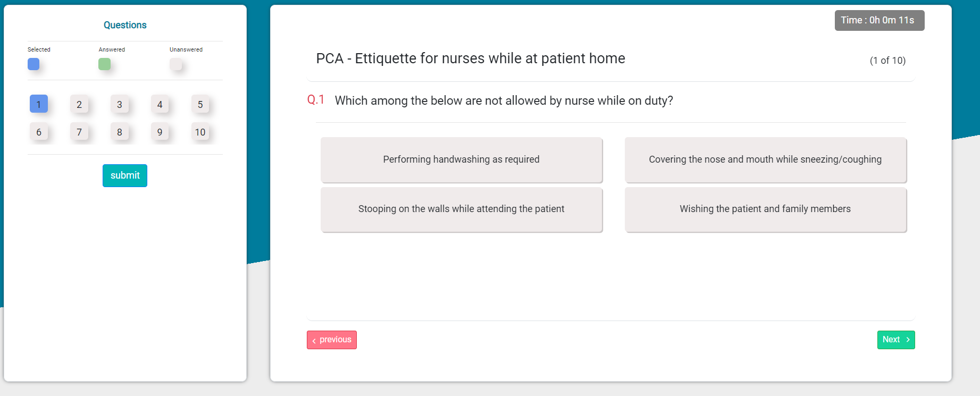This screenshot has height=396, width=980.
Task: Open question 8
Action: 120,132
